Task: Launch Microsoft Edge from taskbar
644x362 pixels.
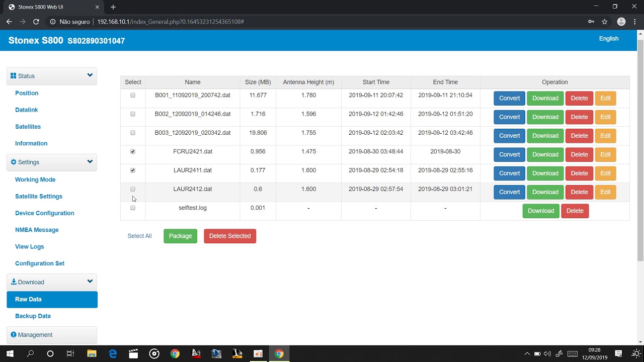Action: pos(113,353)
